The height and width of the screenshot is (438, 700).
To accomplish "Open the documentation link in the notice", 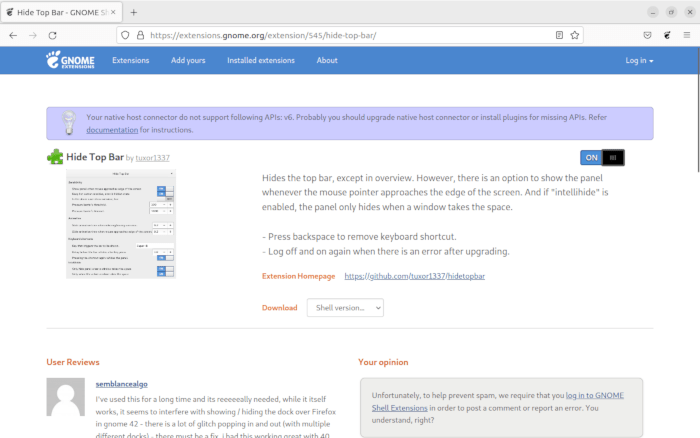I will point(112,130).
